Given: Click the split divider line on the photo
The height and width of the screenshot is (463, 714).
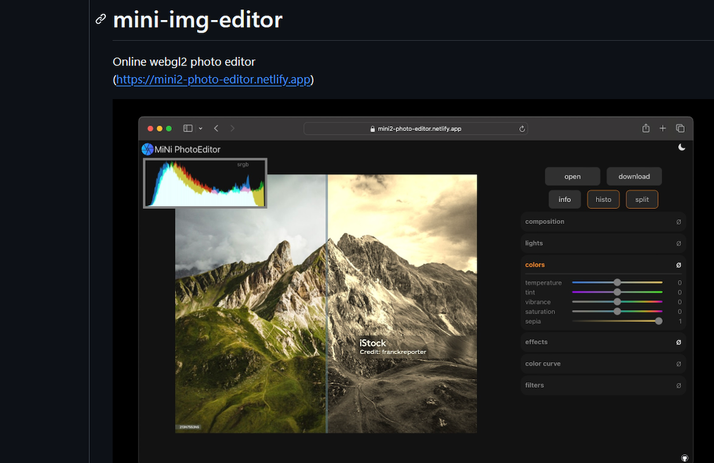Looking at the screenshot, I should click(x=326, y=304).
